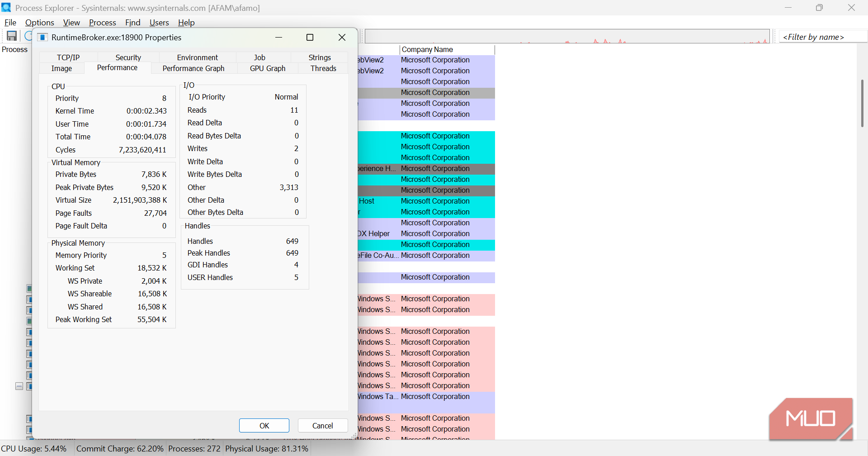The height and width of the screenshot is (456, 868).
Task: Click the Peak Working Set value 55,504 K
Action: tap(152, 319)
